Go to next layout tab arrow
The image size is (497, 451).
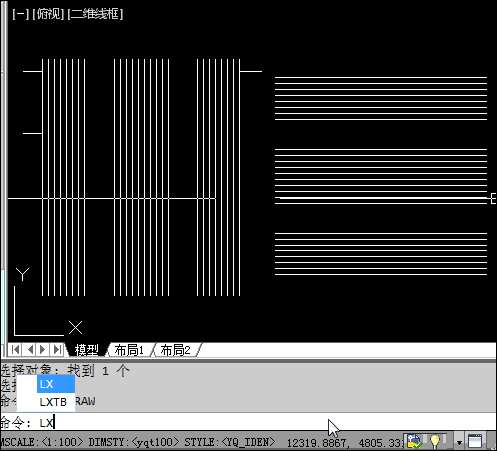coord(43,350)
